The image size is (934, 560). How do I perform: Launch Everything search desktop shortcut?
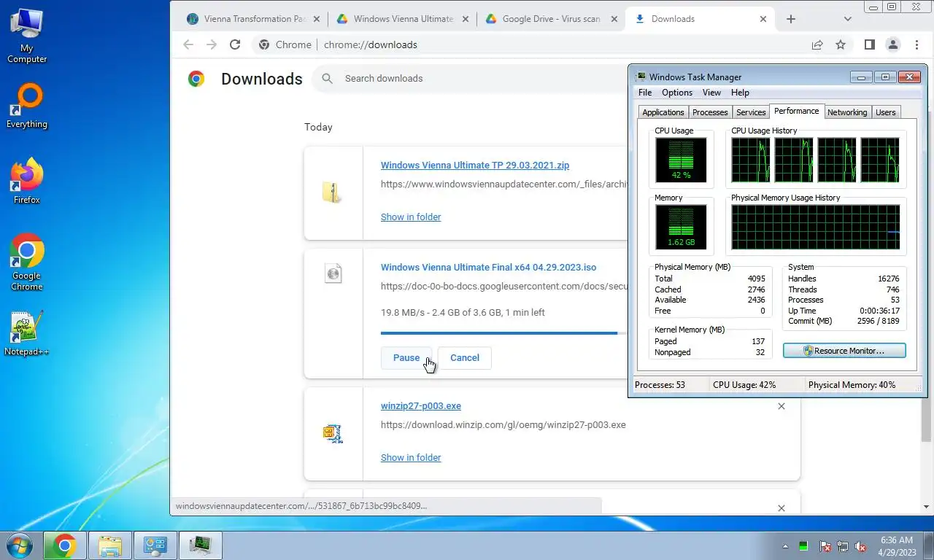pyautogui.click(x=27, y=106)
